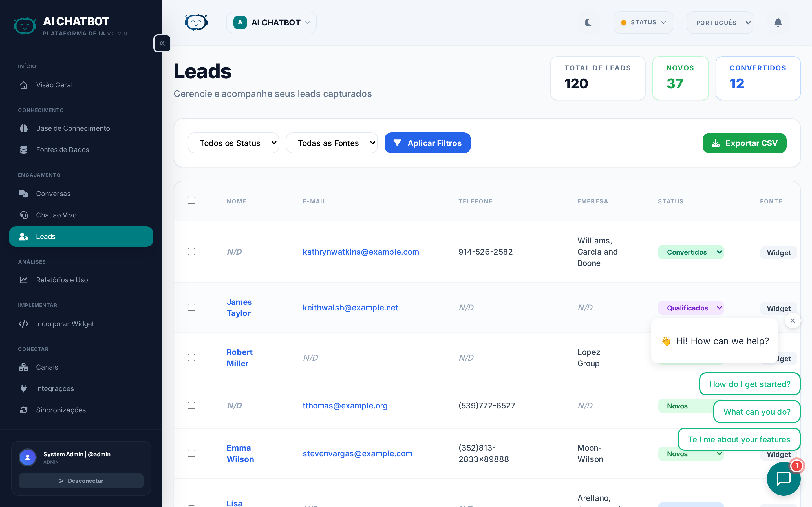Open the Todos os Status dropdown
The image size is (812, 507).
pos(233,143)
